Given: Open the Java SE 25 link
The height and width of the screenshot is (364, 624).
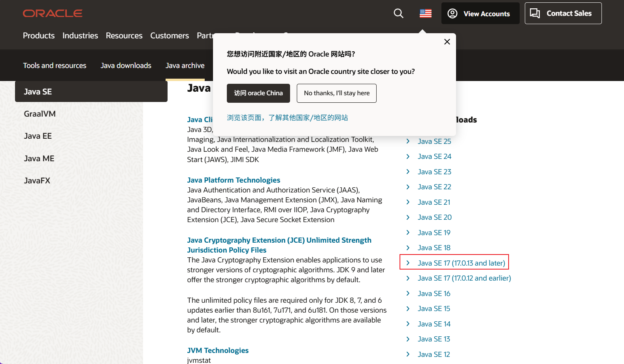Looking at the screenshot, I should [434, 141].
